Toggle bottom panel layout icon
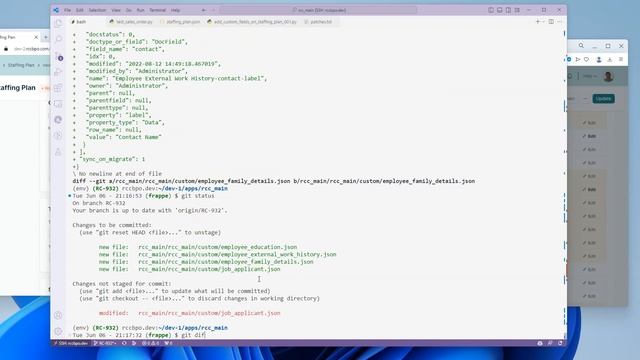The height and width of the screenshot is (360, 640). [499, 10]
